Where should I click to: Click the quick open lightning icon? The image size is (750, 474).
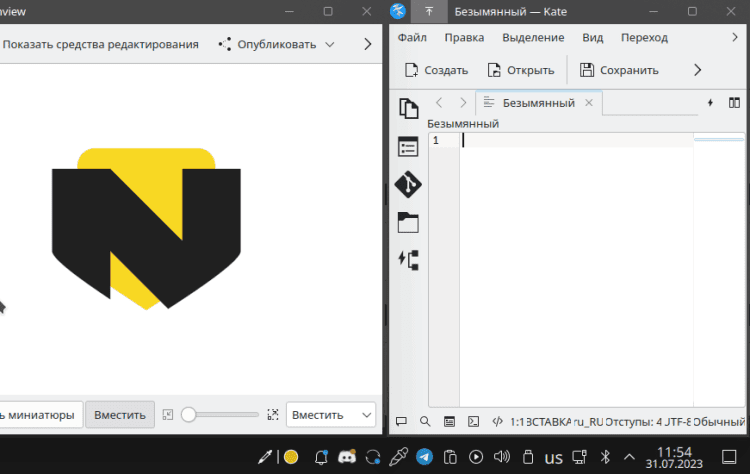tap(711, 103)
